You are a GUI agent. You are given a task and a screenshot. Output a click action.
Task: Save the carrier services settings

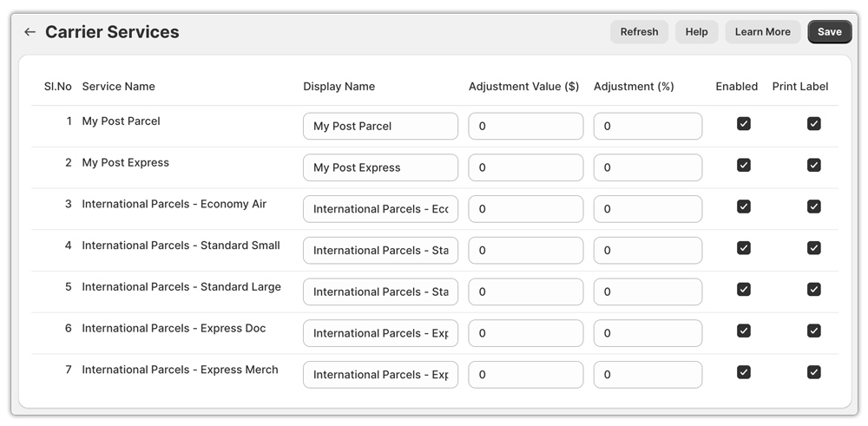click(829, 32)
